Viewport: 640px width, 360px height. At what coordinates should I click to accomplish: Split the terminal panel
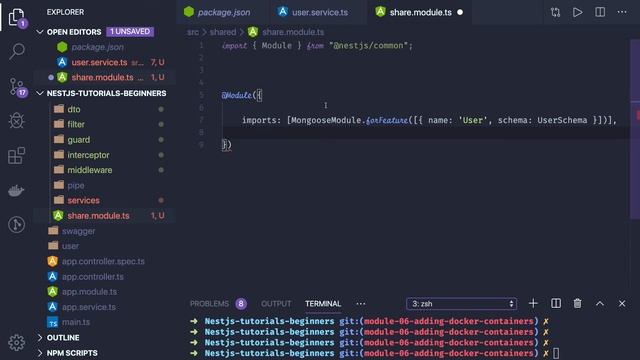(x=556, y=303)
